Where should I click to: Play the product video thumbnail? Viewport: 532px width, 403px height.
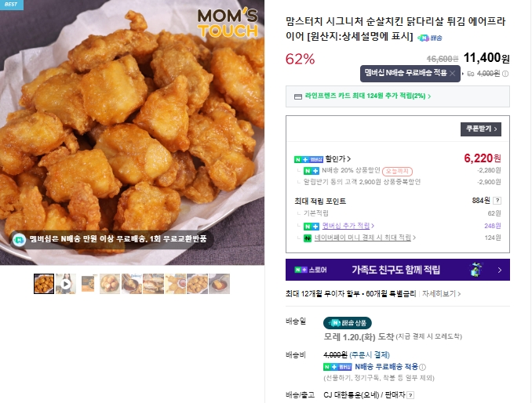(66, 284)
